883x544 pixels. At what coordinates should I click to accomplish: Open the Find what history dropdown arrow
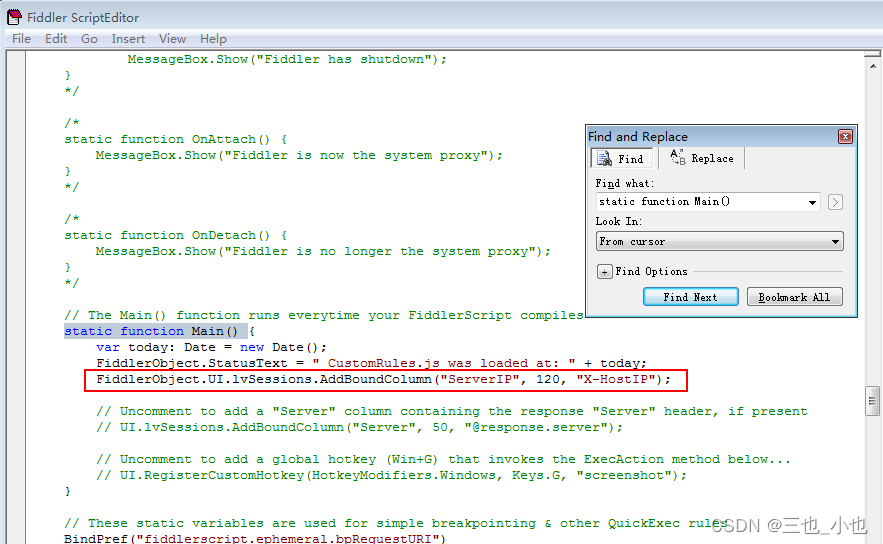pyautogui.click(x=812, y=202)
